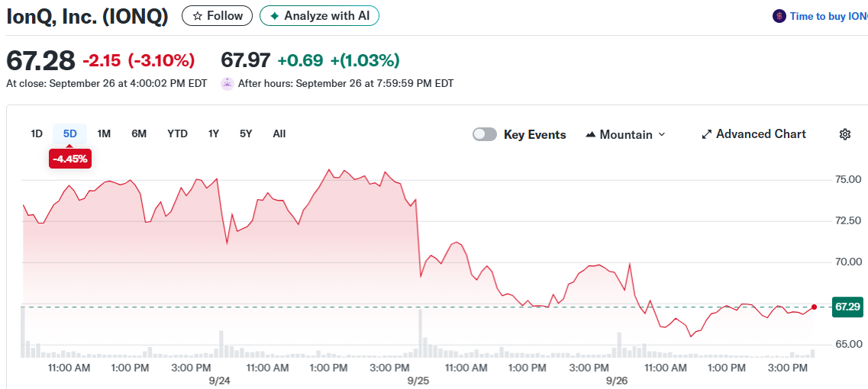
Task: Show the 5Y chart range
Action: [246, 133]
